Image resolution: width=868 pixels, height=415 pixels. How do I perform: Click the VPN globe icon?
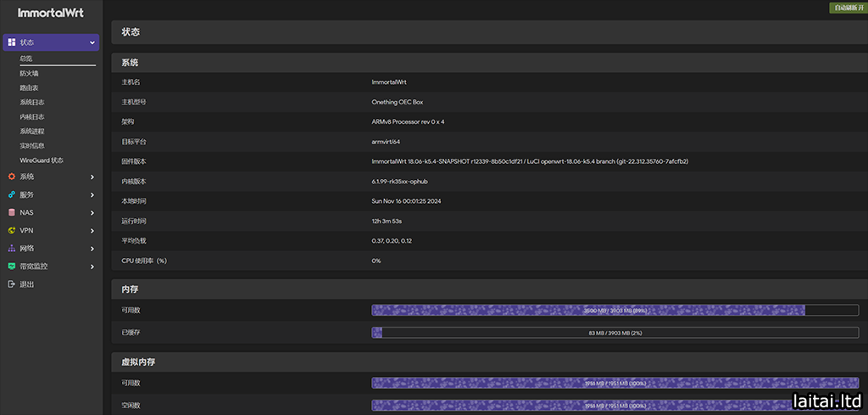12,230
